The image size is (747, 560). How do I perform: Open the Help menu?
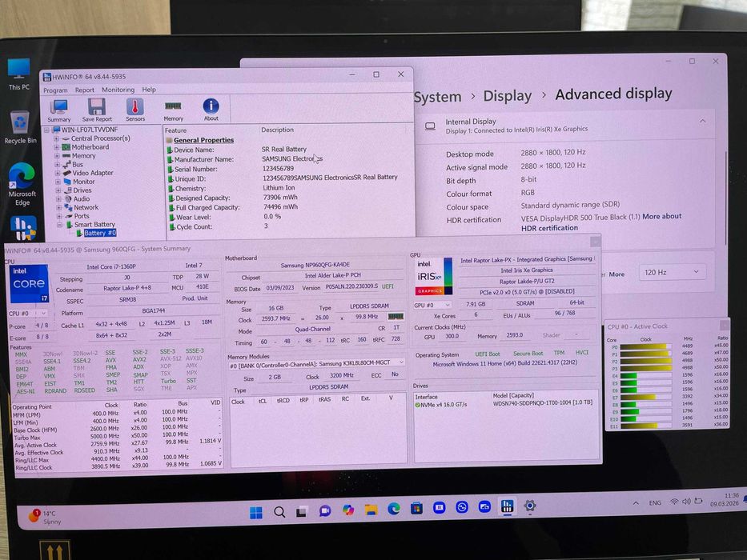tap(149, 90)
